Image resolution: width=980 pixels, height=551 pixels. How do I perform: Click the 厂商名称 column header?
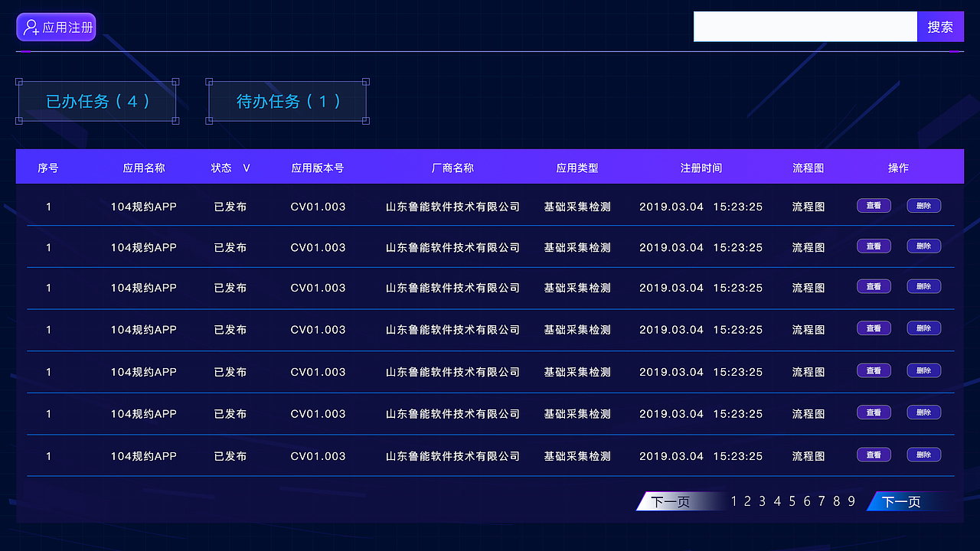pos(454,167)
